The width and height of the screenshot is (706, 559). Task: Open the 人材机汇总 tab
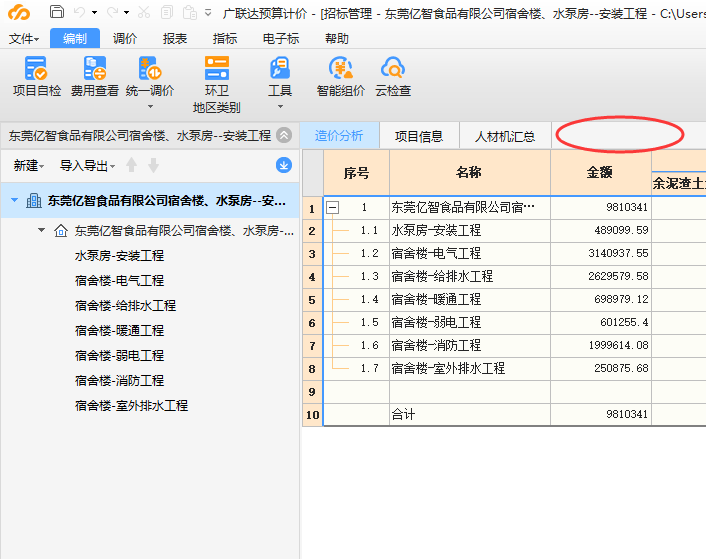tap(505, 136)
